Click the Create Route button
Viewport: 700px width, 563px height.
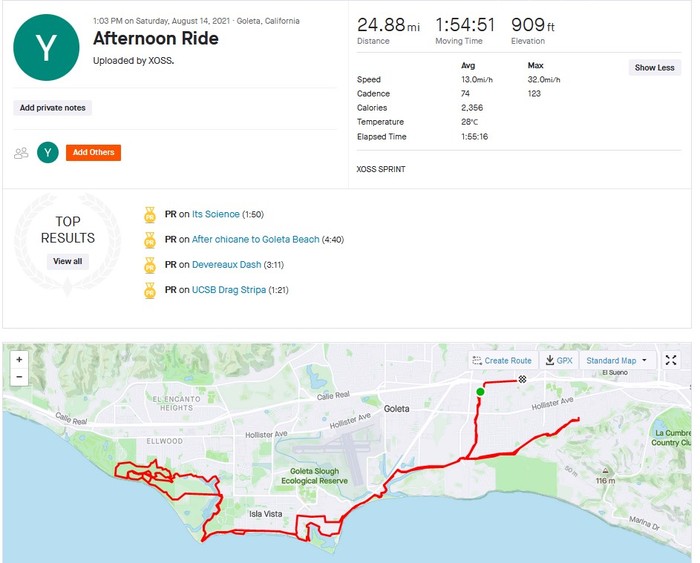tap(502, 360)
